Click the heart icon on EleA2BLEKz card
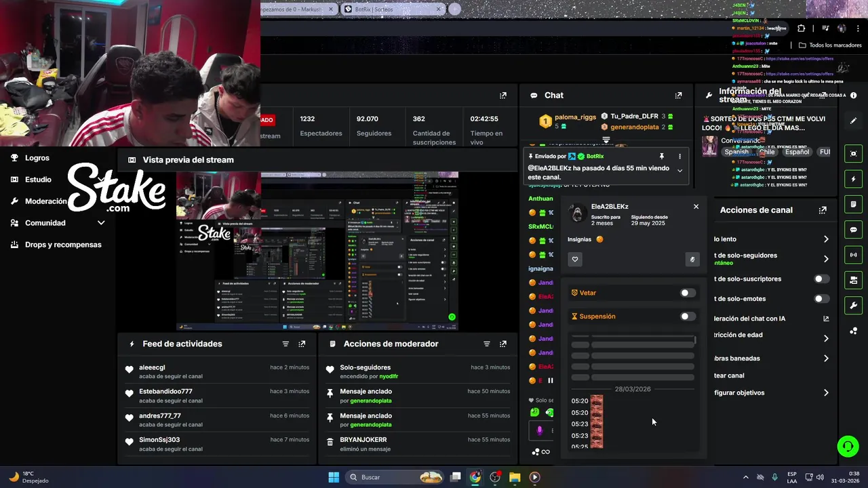Viewport: 868px width, 488px height. click(x=575, y=259)
